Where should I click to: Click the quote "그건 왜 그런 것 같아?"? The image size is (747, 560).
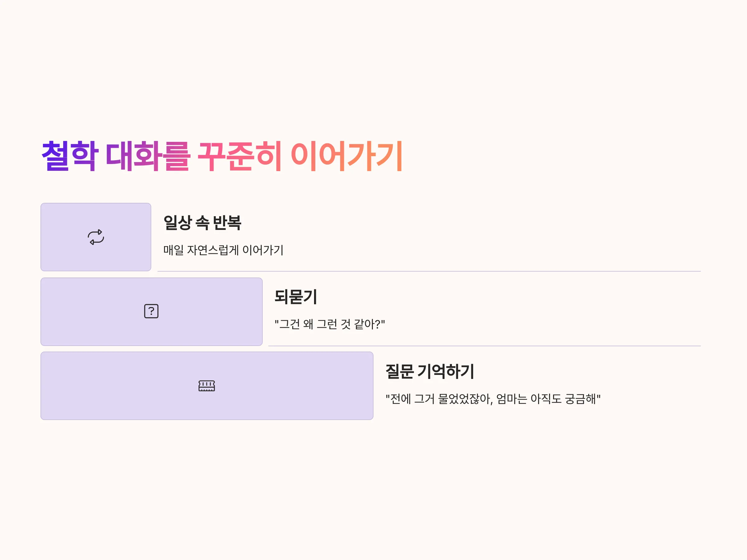point(330,324)
